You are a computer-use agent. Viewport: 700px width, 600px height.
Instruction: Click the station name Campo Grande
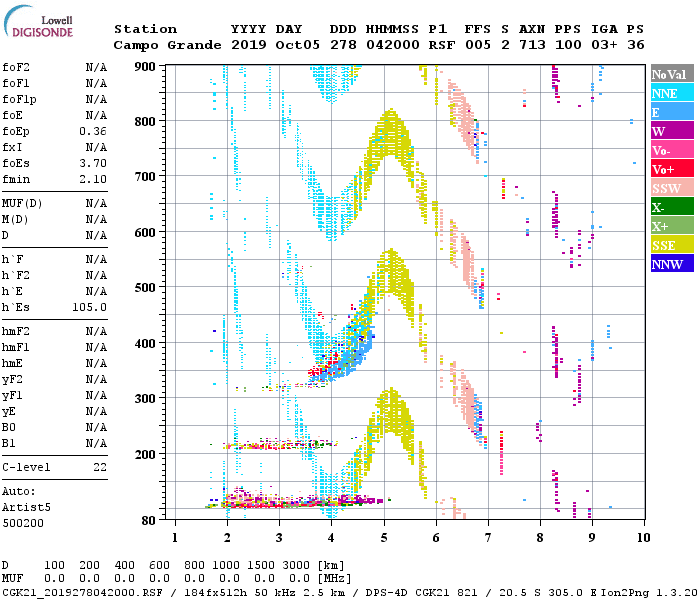coord(167,45)
